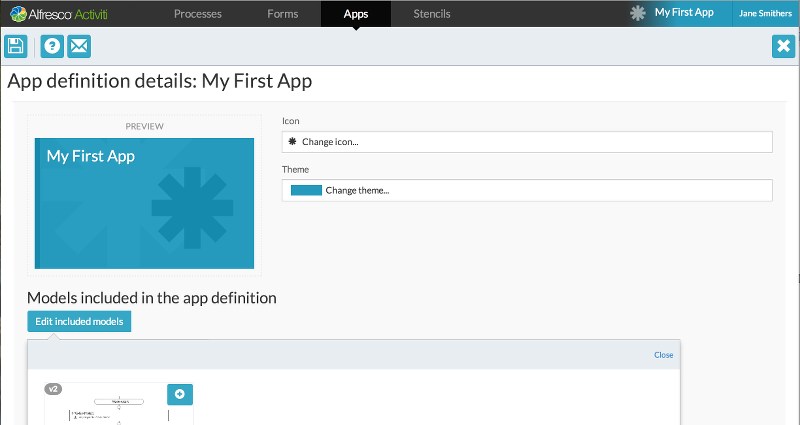Viewport: 800px width, 425px height.
Task: Close the app definition editor with X
Action: coord(783,47)
